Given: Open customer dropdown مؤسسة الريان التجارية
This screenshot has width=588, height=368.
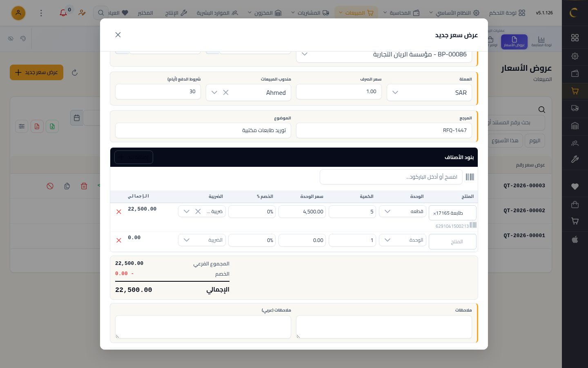Looking at the screenshot, I should coord(384,55).
